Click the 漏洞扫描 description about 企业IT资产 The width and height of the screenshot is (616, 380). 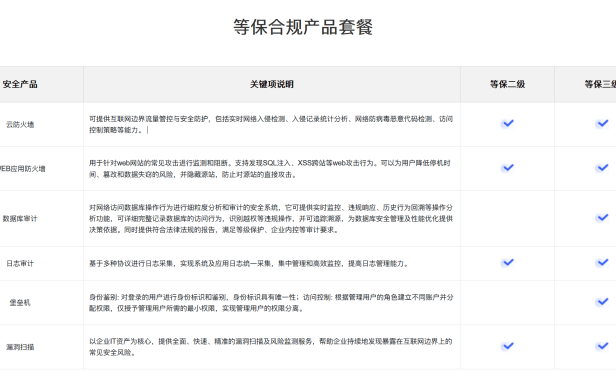(x=271, y=347)
